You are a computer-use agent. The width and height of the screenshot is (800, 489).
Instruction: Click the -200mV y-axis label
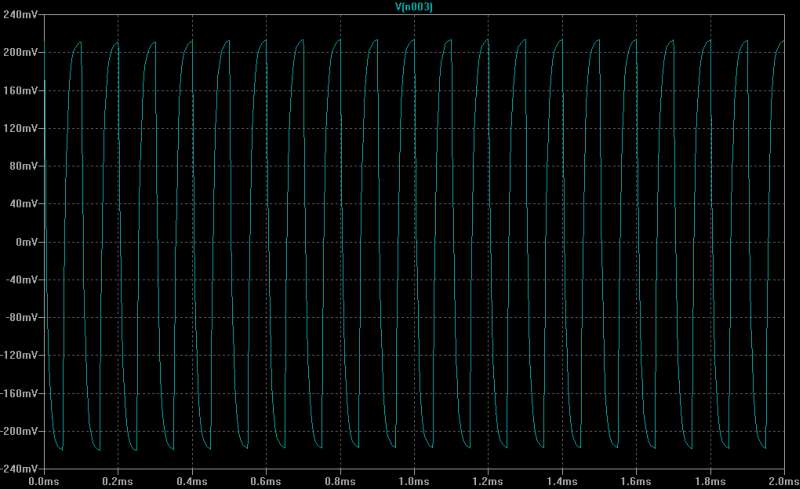[x=19, y=431]
